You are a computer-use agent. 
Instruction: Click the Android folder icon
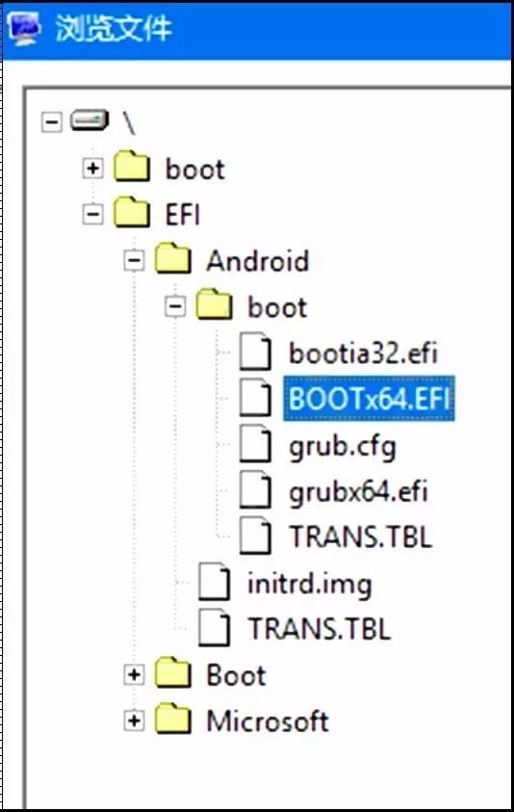click(x=173, y=258)
